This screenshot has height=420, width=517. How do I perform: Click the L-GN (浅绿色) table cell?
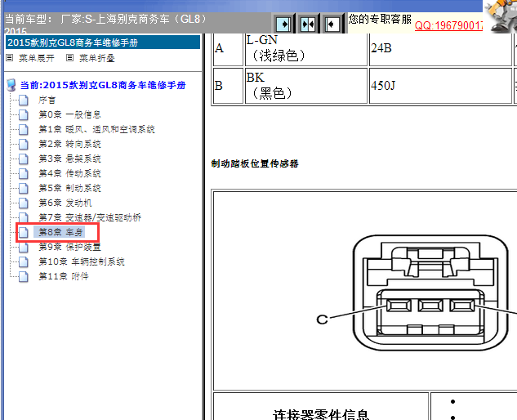coord(306,49)
